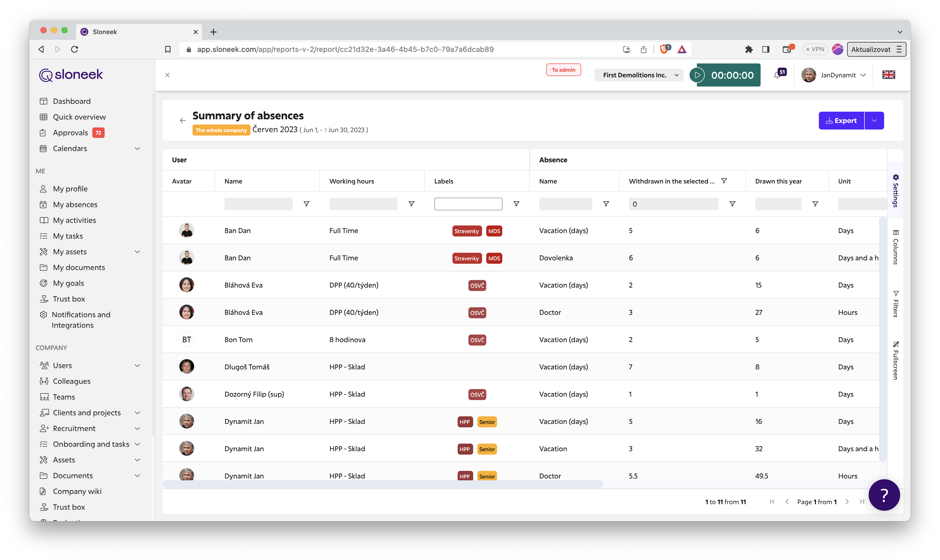Reload the browser page
The height and width of the screenshot is (560, 940).
tap(74, 49)
